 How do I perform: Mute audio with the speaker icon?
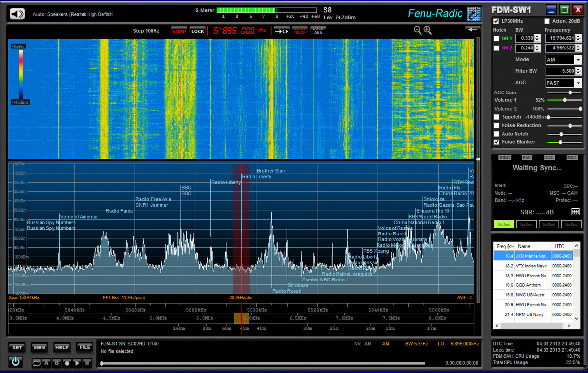tap(17, 14)
